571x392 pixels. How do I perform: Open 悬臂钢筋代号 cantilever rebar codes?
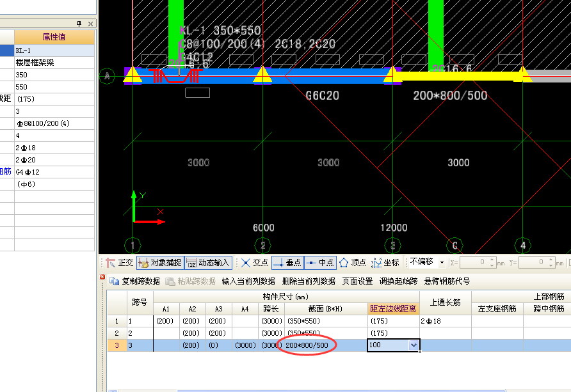447,281
